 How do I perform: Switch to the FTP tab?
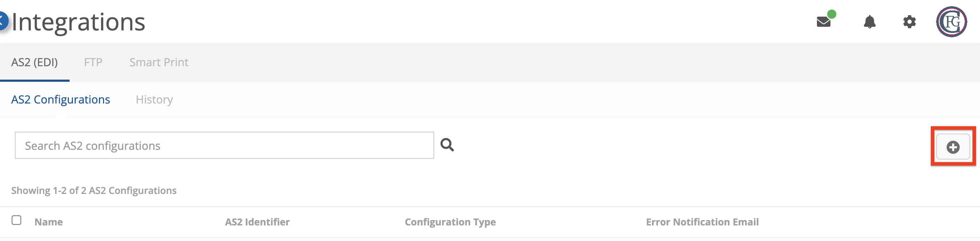tap(93, 62)
